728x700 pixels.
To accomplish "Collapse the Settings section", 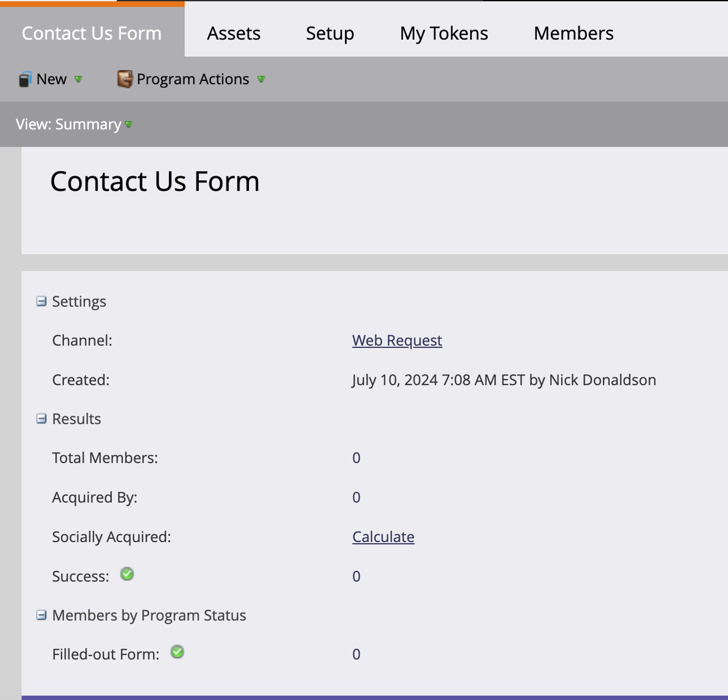I will 41,301.
